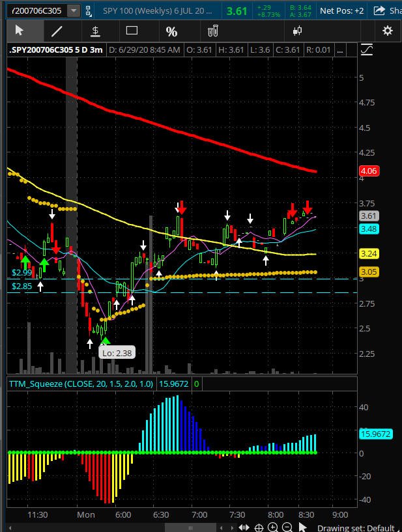This screenshot has width=402, height=532.
Task: Click the horizontal chart scrollbar
Action: [x=189, y=527]
